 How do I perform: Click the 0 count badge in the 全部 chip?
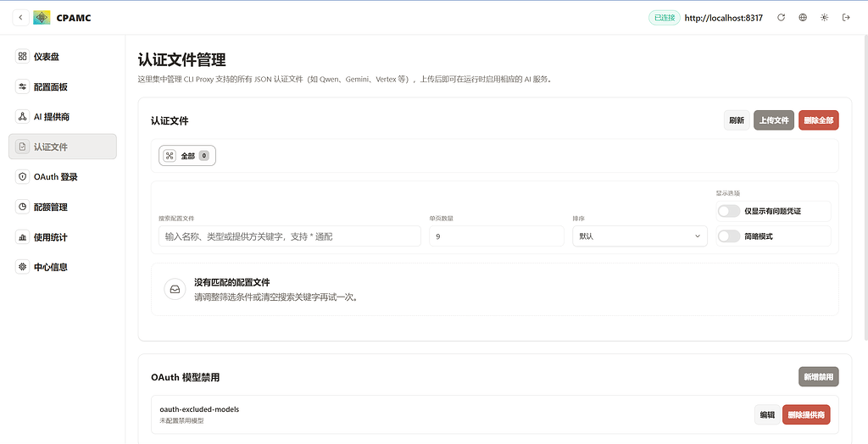point(204,156)
